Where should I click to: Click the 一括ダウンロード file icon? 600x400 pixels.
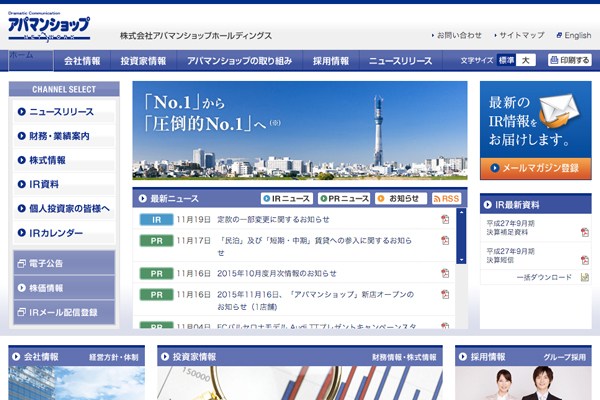pyautogui.click(x=585, y=277)
